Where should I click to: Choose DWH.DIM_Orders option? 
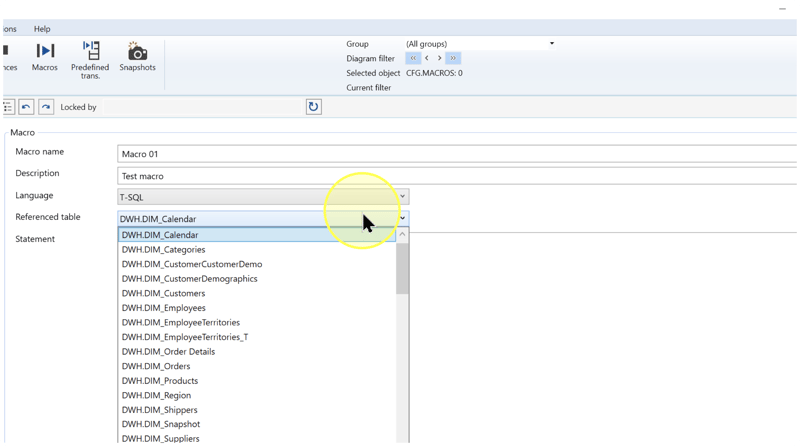point(257,366)
